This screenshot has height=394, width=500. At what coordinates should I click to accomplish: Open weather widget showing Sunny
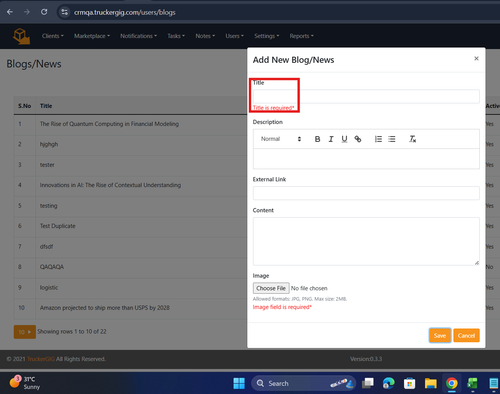[25, 383]
